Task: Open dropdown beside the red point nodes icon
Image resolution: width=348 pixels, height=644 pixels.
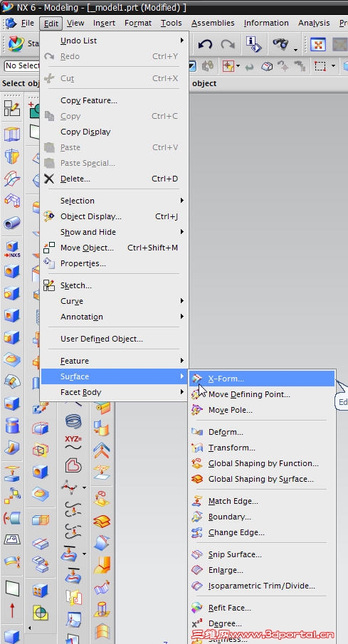Action: pyautogui.click(x=84, y=488)
